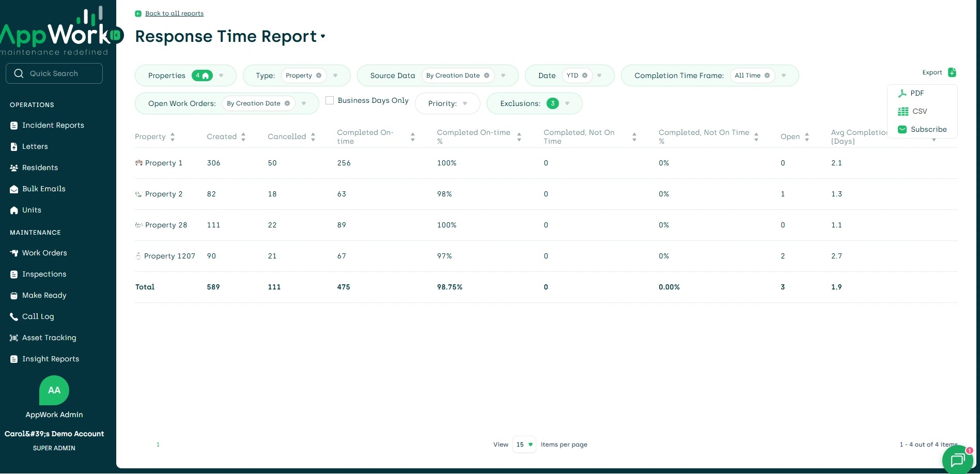Viewport: 980px width, 474px height.
Task: Open Insight Reports in the sidebar
Action: (x=51, y=359)
